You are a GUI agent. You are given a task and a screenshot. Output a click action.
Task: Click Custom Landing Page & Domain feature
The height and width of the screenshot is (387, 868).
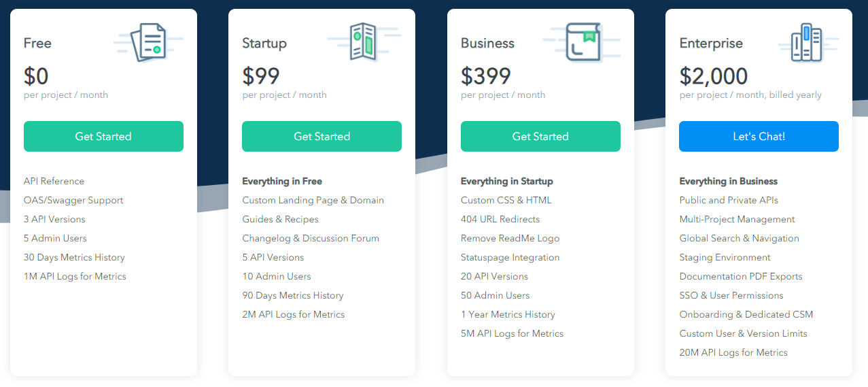(313, 201)
